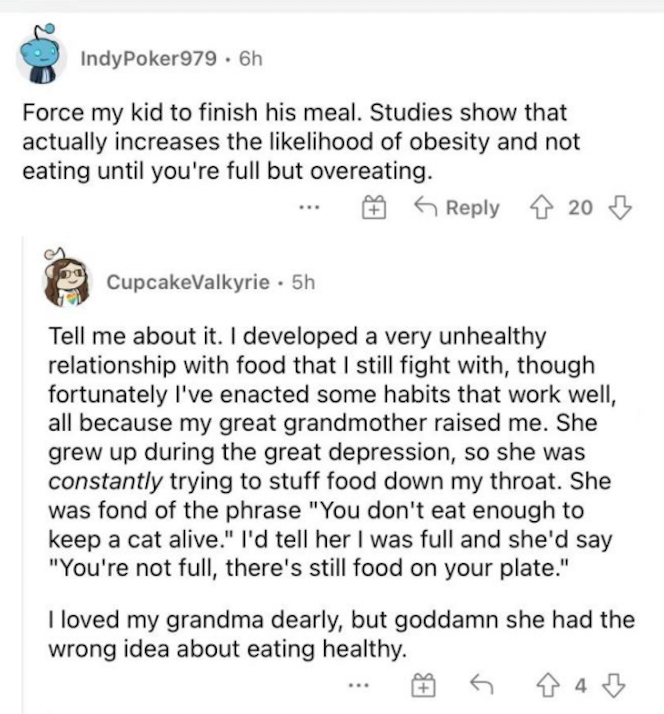664x714 pixels.
Task: Reply to CupcakeValkyrie's comment
Action: click(x=481, y=684)
